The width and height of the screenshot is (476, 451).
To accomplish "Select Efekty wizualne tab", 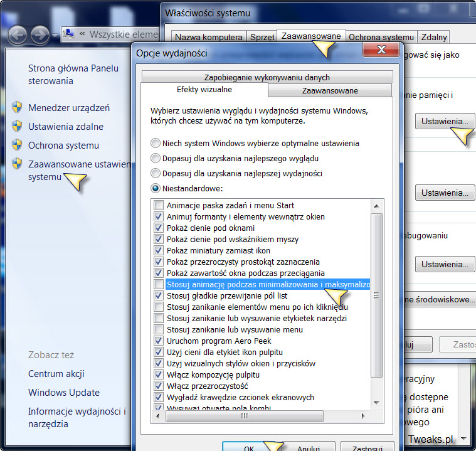I will point(204,90).
